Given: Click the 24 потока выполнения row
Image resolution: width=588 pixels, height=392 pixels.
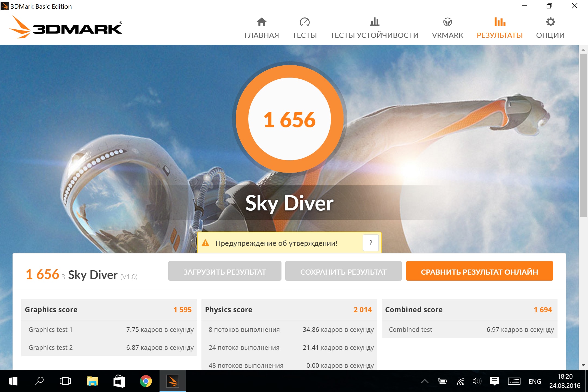Looking at the screenshot, I should (x=289, y=347).
